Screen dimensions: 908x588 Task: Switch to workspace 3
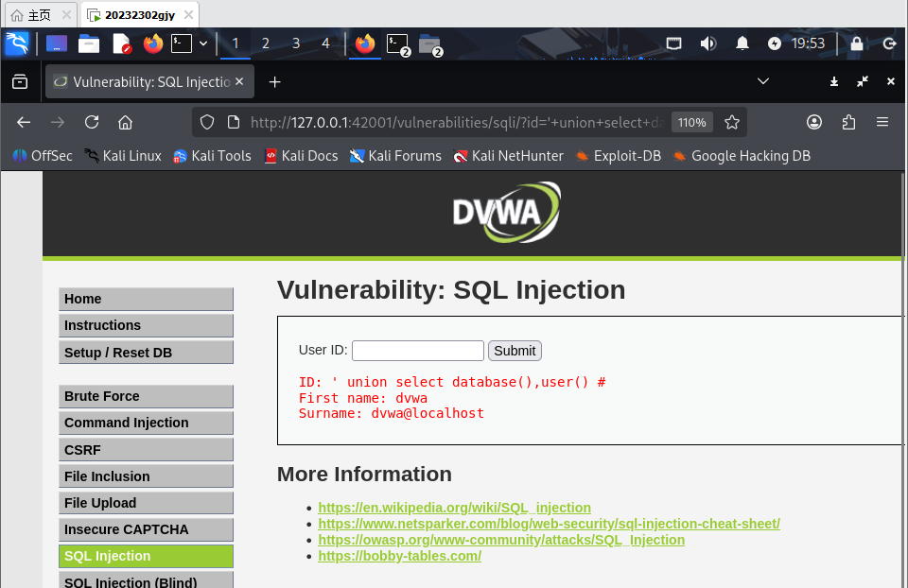(x=296, y=43)
